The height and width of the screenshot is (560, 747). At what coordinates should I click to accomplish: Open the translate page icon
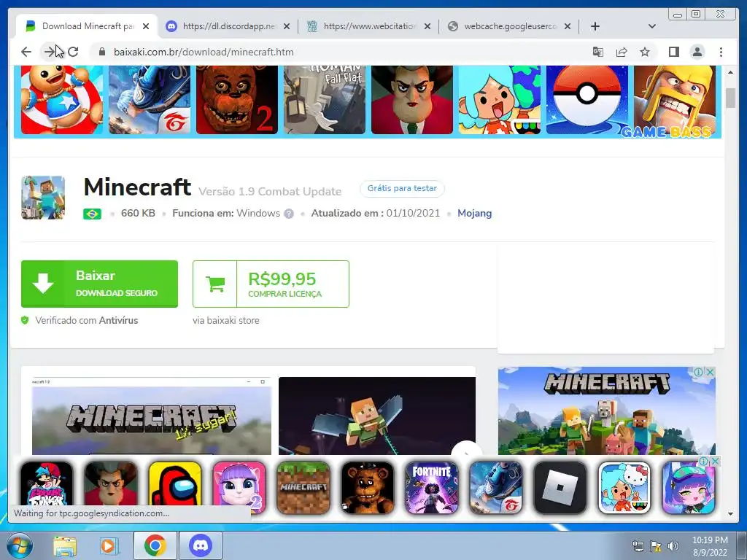click(x=598, y=52)
